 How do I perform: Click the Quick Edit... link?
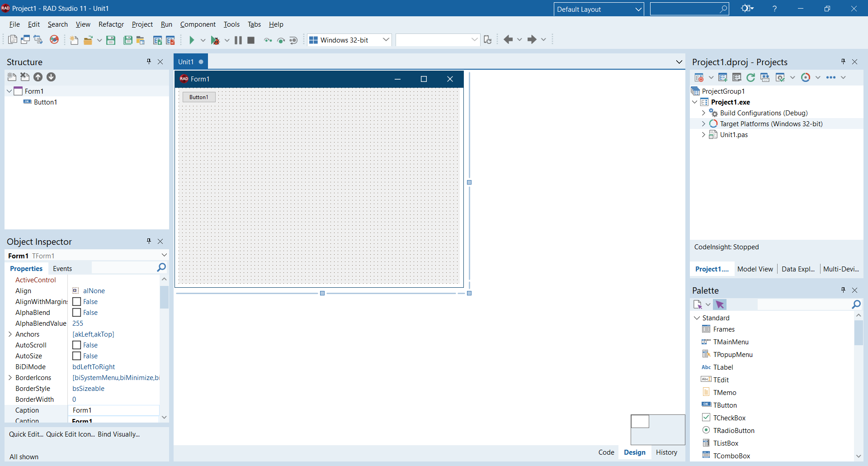26,434
